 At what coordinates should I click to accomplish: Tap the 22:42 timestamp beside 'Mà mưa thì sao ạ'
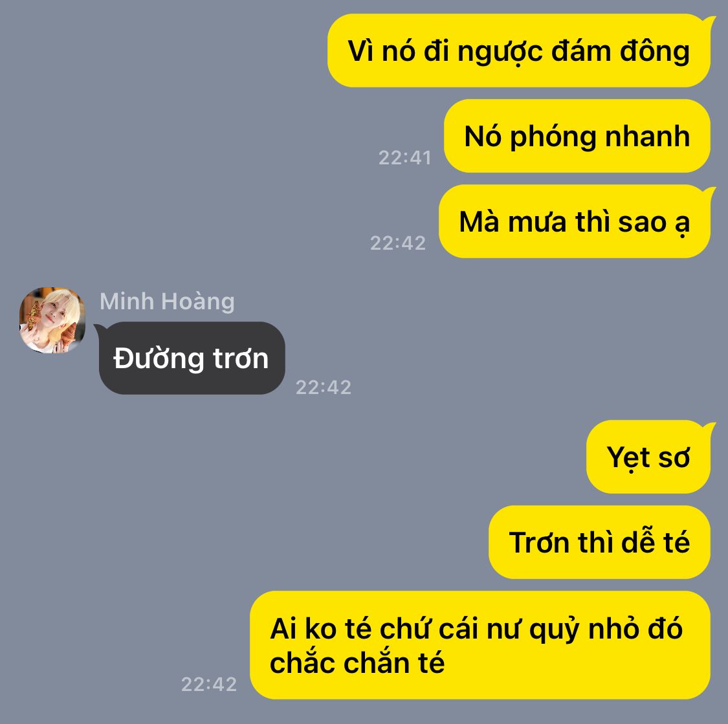398,243
